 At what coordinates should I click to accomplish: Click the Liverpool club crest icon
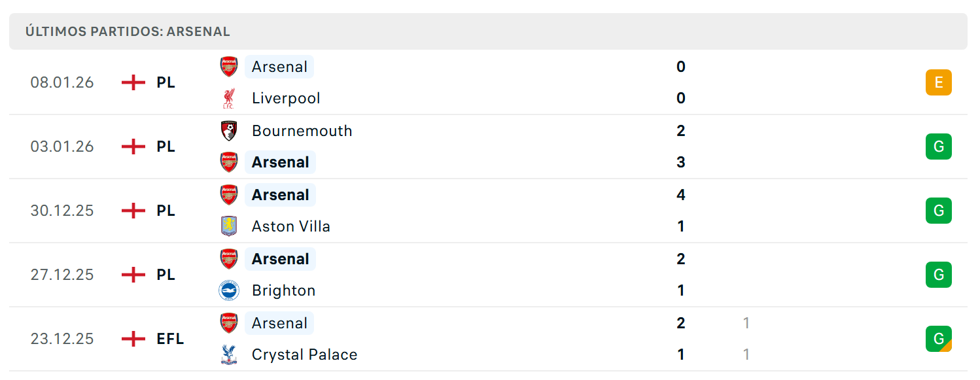tap(228, 98)
